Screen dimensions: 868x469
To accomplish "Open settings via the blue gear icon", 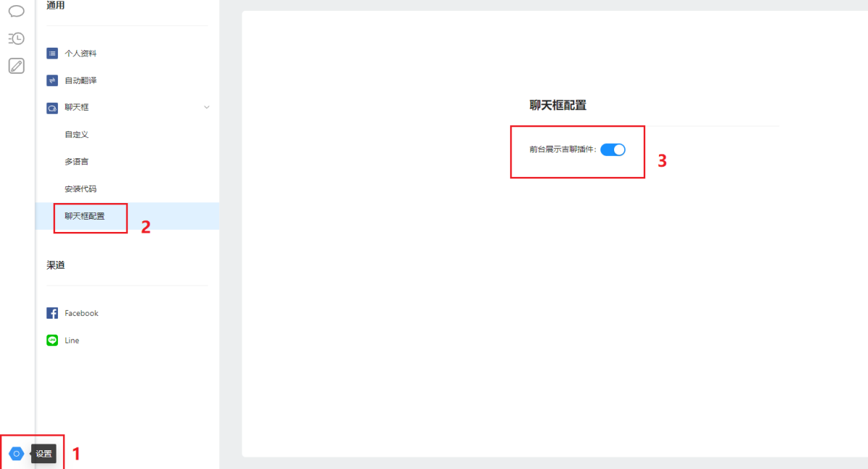I will point(16,453).
